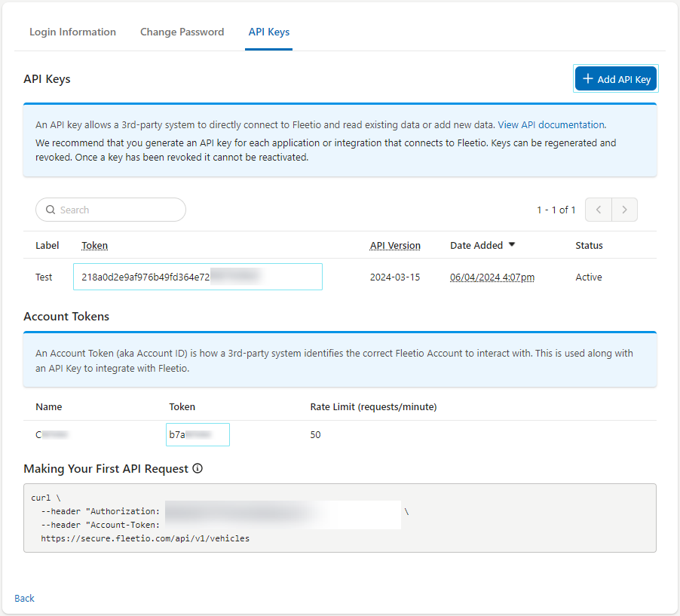Image resolution: width=680 pixels, height=616 pixels.
Task: Click the Test API key token field
Action: coord(198,277)
